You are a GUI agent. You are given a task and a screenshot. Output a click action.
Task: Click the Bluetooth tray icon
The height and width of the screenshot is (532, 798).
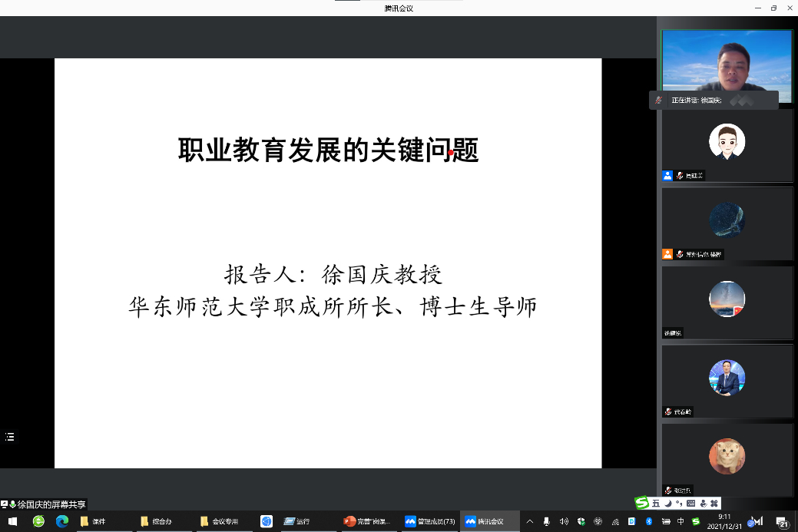point(649,521)
